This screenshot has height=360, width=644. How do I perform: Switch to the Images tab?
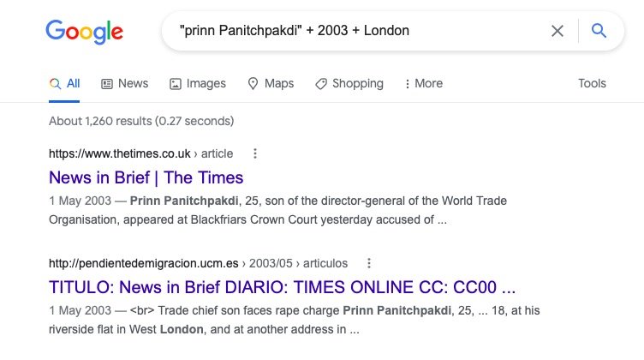point(198,83)
